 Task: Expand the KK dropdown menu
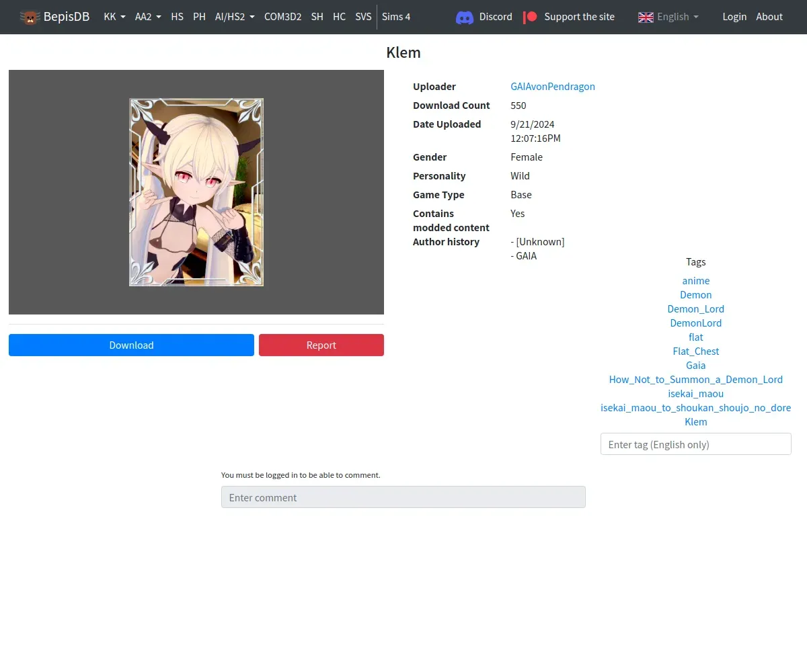(114, 17)
